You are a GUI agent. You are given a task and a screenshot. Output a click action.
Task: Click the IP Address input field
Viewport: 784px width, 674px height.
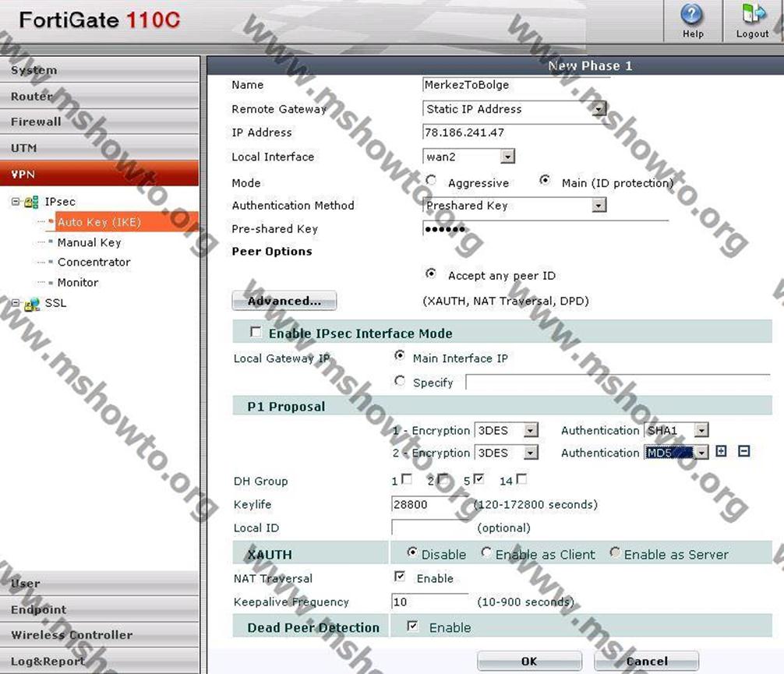516,132
